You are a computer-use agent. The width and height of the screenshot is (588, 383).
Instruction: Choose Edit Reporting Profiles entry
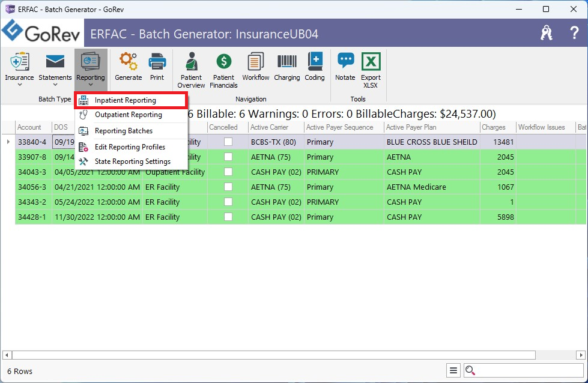pyautogui.click(x=131, y=147)
